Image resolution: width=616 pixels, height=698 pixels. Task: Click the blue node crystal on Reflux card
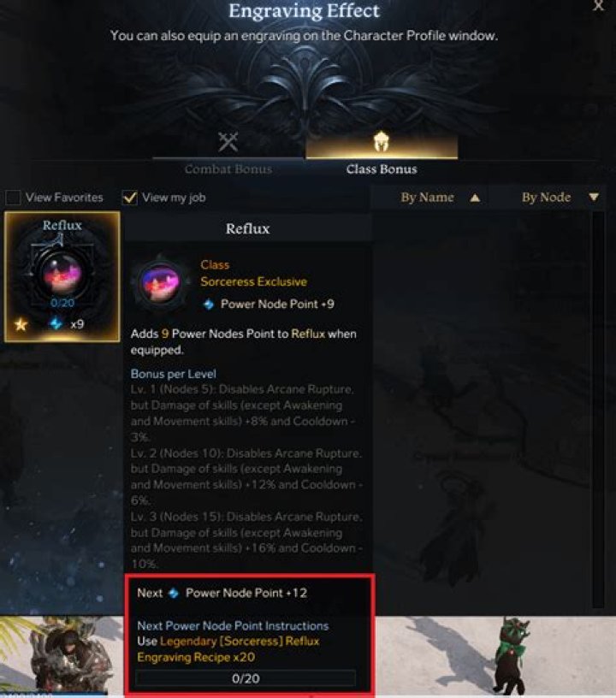(56, 323)
